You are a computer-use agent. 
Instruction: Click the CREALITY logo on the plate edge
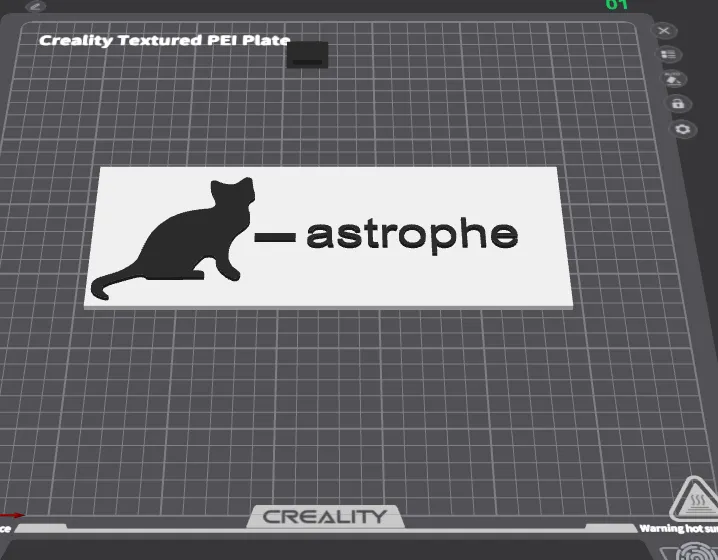click(x=325, y=517)
